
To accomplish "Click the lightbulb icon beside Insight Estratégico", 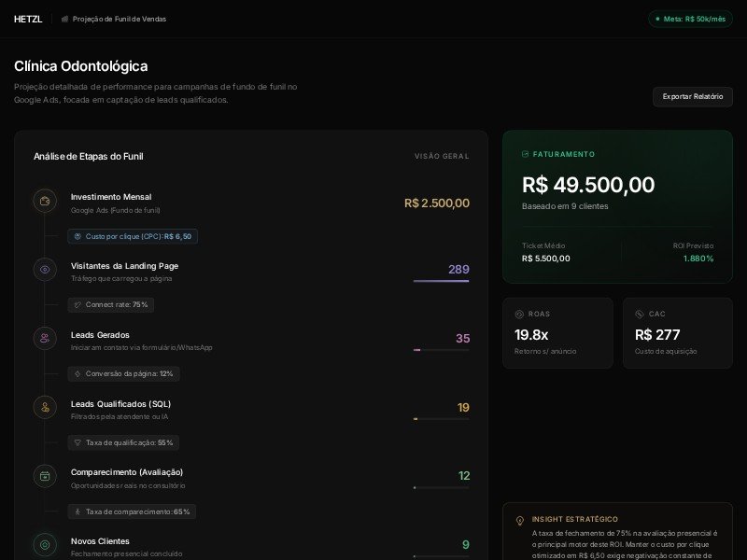I will point(520,520).
